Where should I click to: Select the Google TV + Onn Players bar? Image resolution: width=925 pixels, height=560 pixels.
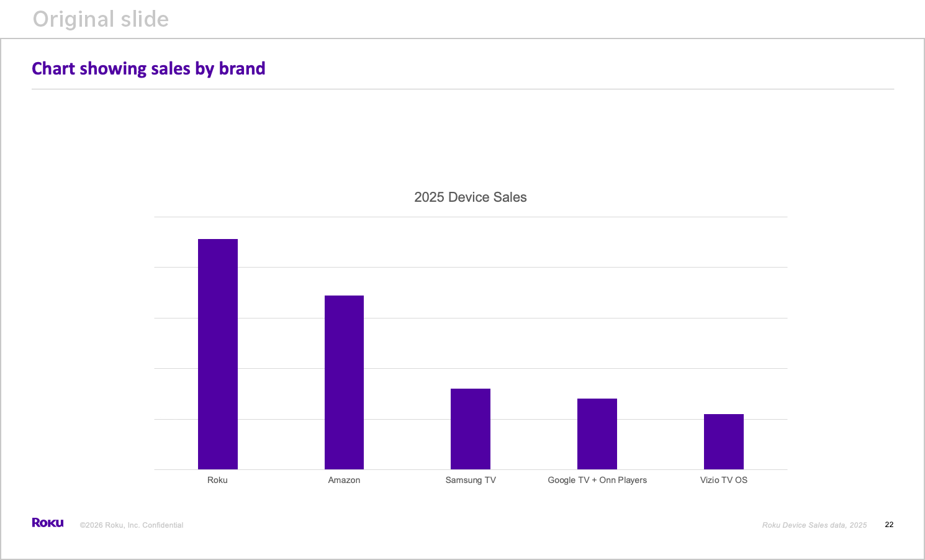pos(597,434)
